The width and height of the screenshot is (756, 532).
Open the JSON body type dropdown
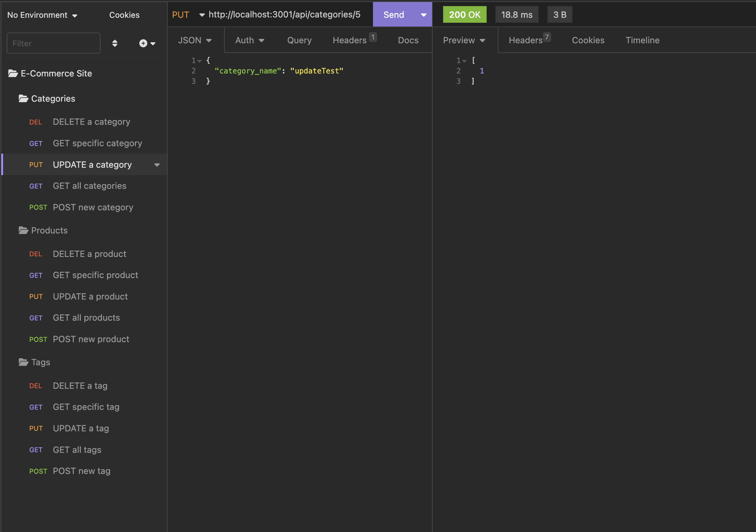pos(195,40)
